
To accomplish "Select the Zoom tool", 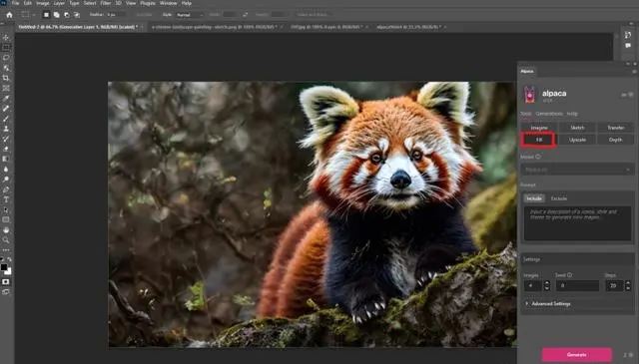I will point(6,240).
